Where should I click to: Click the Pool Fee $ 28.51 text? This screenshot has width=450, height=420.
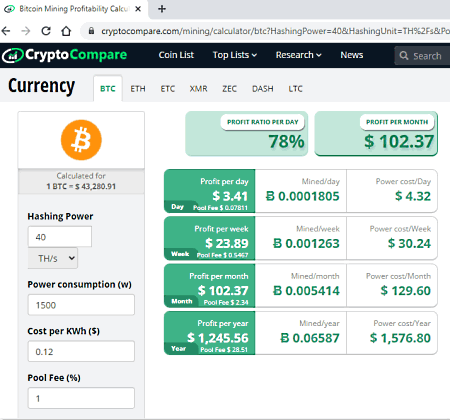224,350
